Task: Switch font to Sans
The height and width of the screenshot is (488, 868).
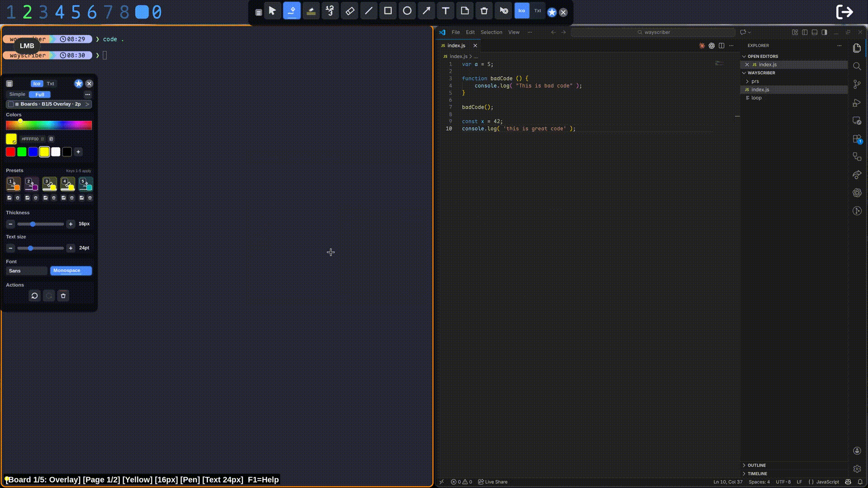Action: [x=26, y=271]
